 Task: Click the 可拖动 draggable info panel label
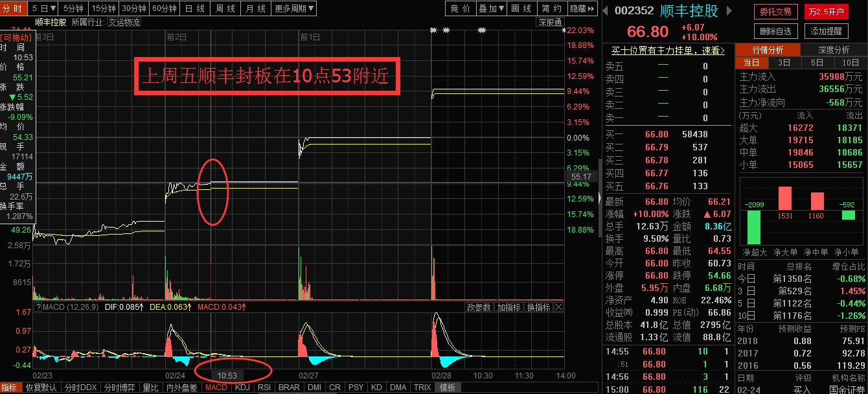(x=16, y=38)
